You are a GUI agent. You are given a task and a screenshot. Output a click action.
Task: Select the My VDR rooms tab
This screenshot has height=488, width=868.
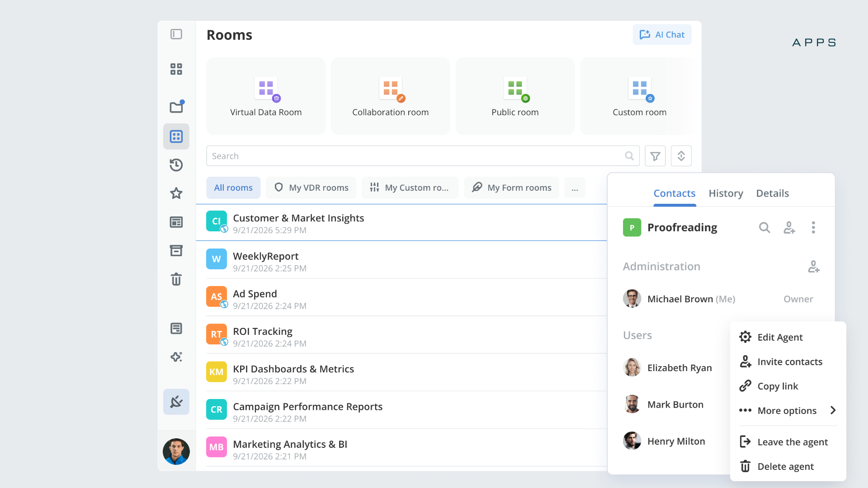[311, 188]
